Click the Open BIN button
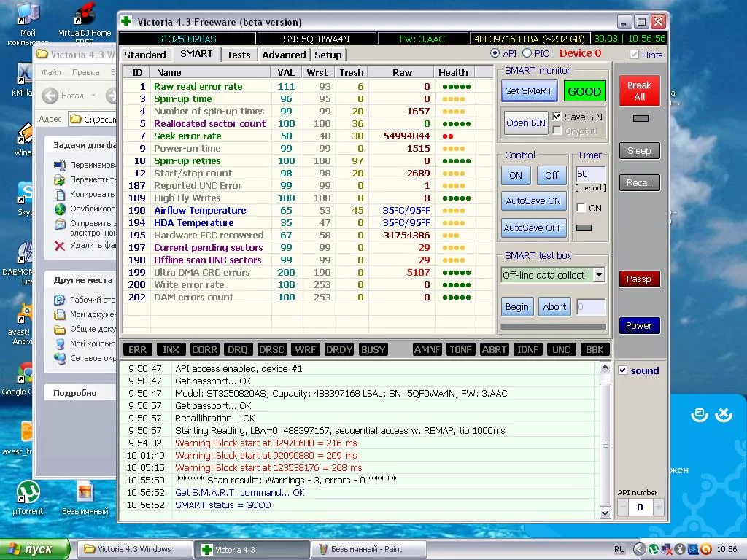The image size is (747, 560). pyautogui.click(x=525, y=122)
